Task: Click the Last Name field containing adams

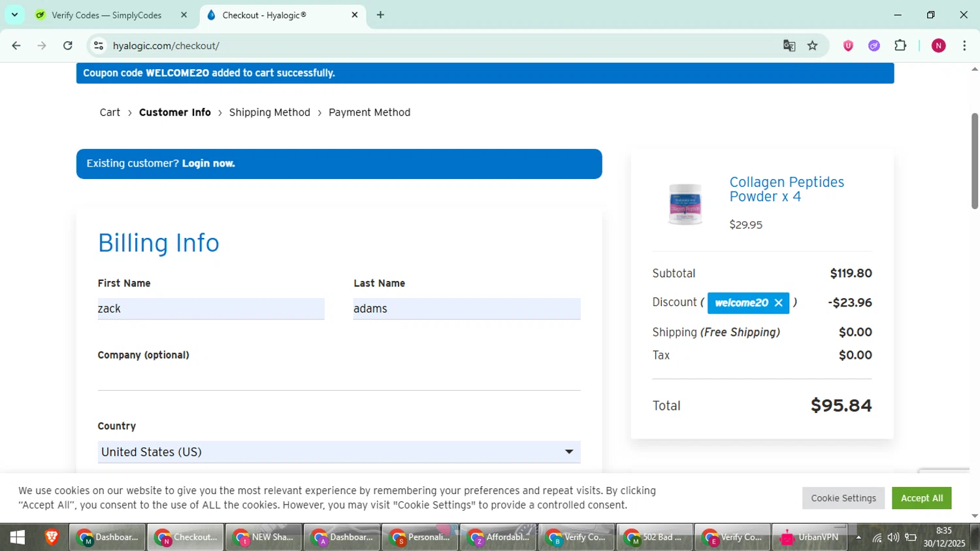Action: pos(466,309)
